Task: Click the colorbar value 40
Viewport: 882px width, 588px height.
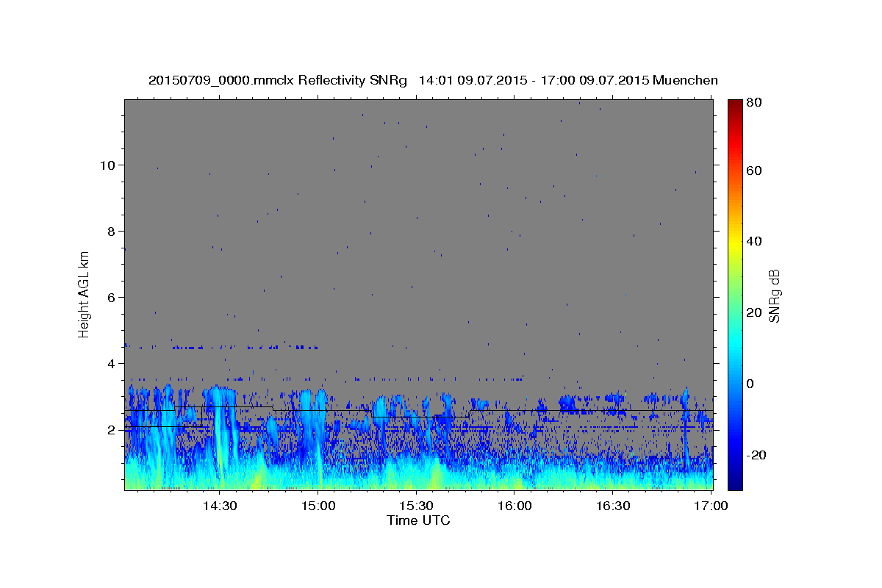Action: point(753,241)
